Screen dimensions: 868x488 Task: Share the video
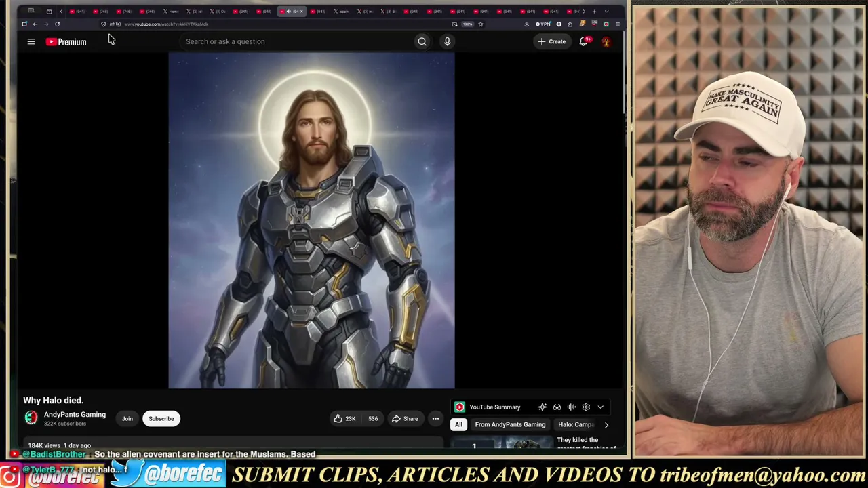[x=405, y=419]
